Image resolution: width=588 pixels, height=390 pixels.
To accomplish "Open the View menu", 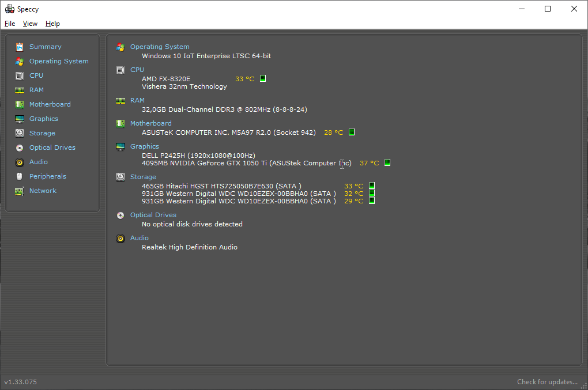I will 30,24.
